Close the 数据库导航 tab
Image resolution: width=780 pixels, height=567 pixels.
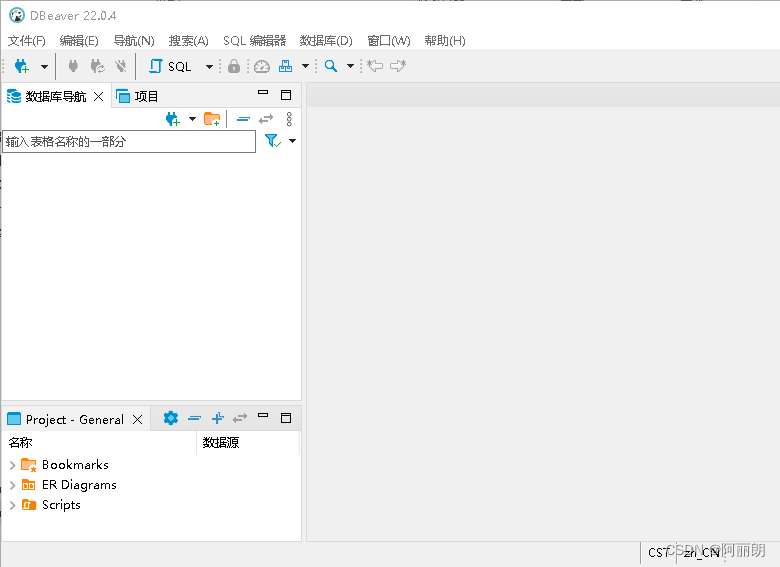98,96
